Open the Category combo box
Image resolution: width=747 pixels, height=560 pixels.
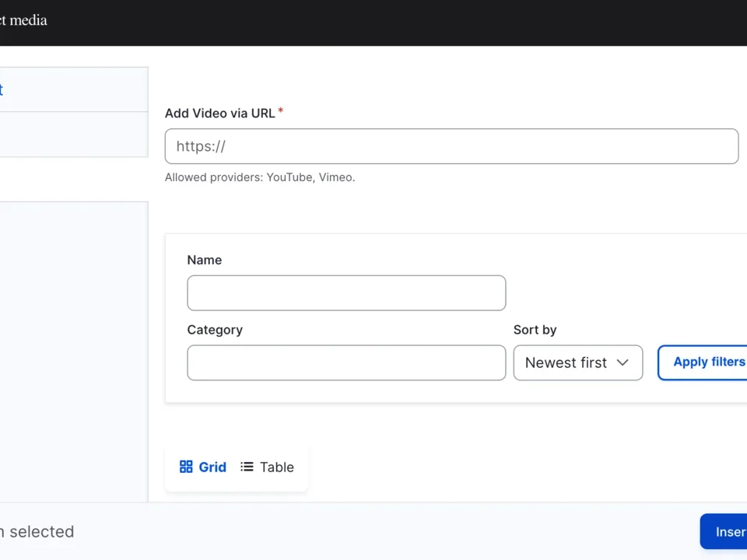click(x=345, y=362)
